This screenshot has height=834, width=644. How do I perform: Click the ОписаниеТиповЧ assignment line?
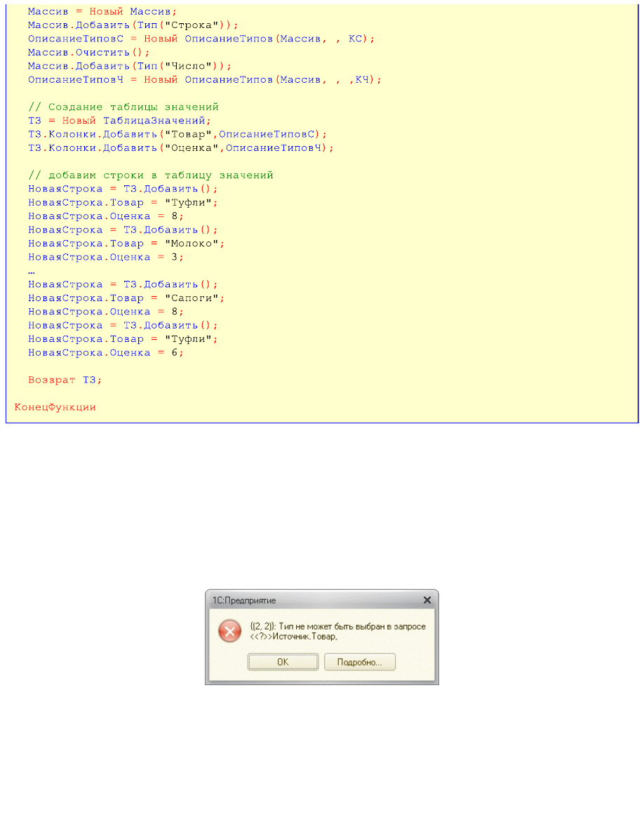pos(204,80)
